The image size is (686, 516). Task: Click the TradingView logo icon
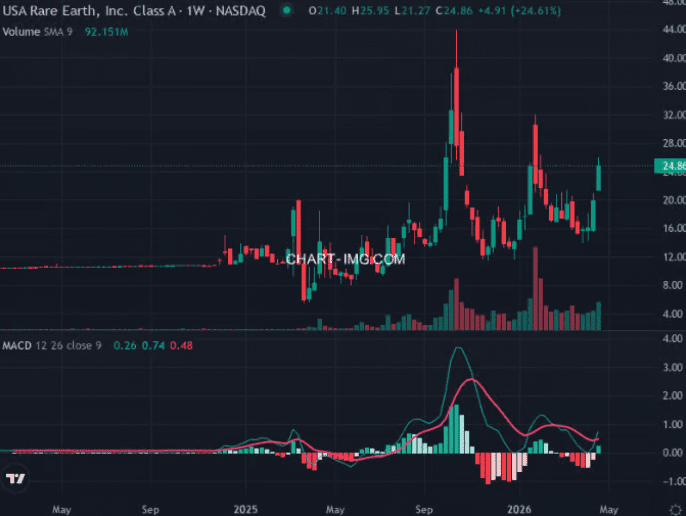[x=15, y=479]
